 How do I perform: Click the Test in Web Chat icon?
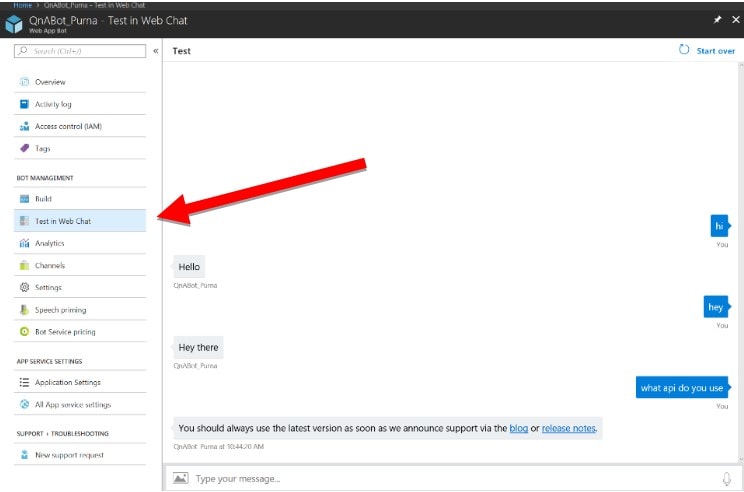coord(24,221)
